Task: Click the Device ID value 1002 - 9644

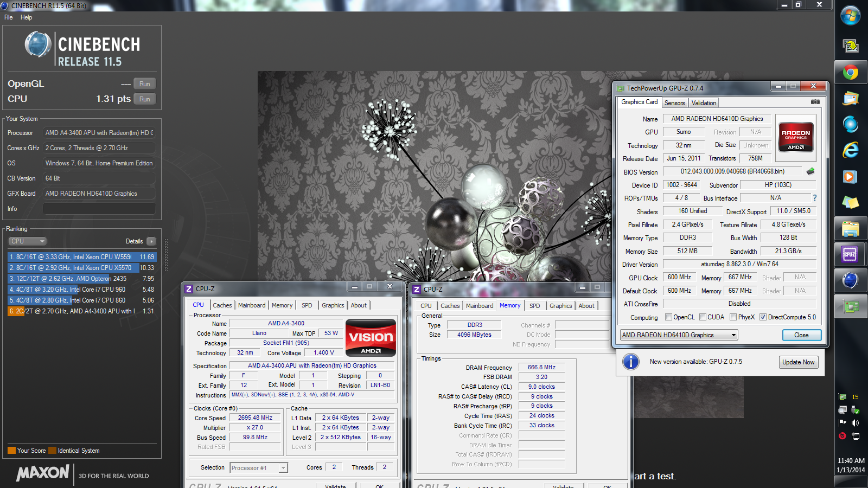Action: click(x=681, y=185)
